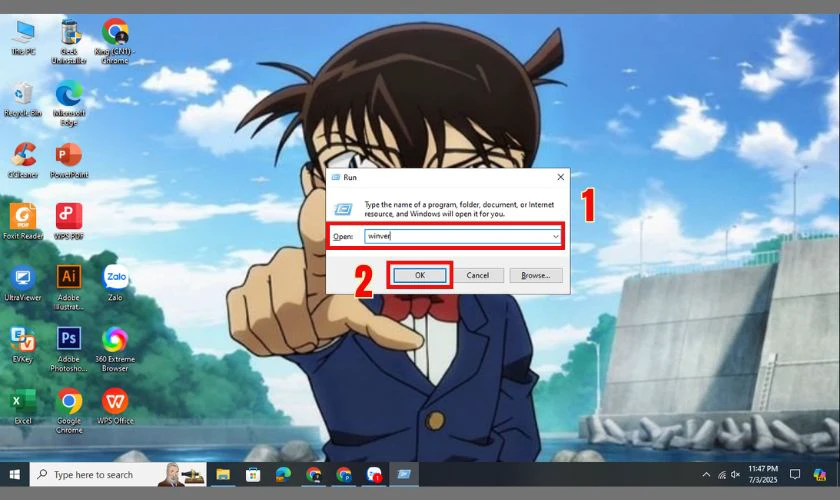Open CCleaner desktop shortcut
Image resolution: width=840 pixels, height=500 pixels.
pos(23,160)
